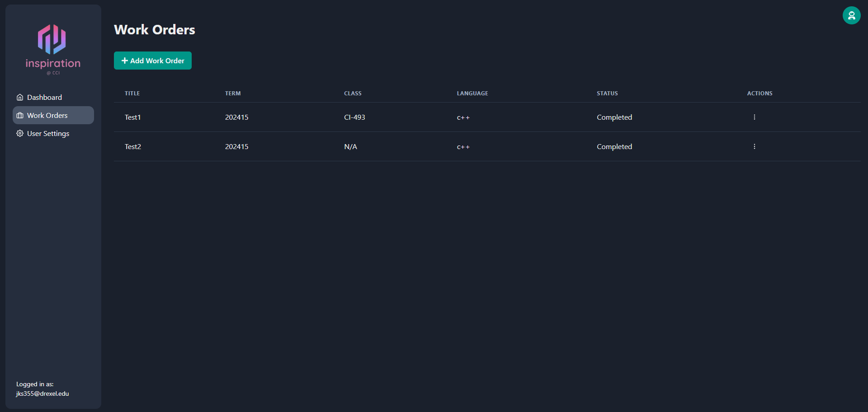
Task: Open the user profile avatar icon
Action: (x=852, y=15)
